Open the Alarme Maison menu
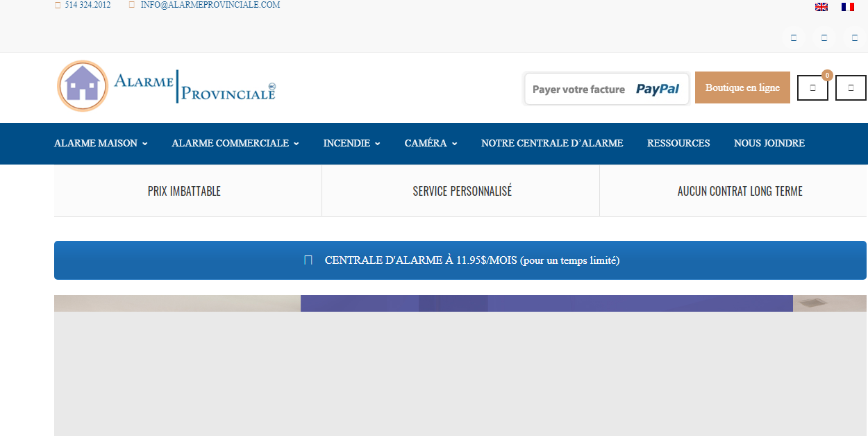Image resolution: width=868 pixels, height=436 pixels. pos(96,143)
